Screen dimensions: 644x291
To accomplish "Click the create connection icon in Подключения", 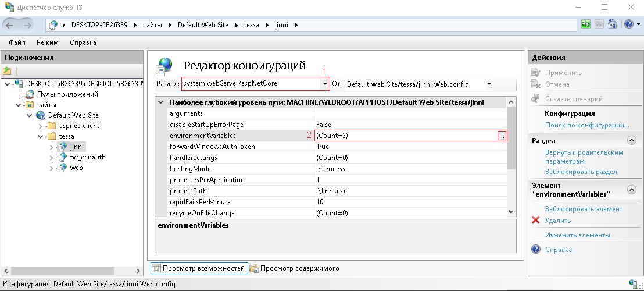I will click(8, 71).
